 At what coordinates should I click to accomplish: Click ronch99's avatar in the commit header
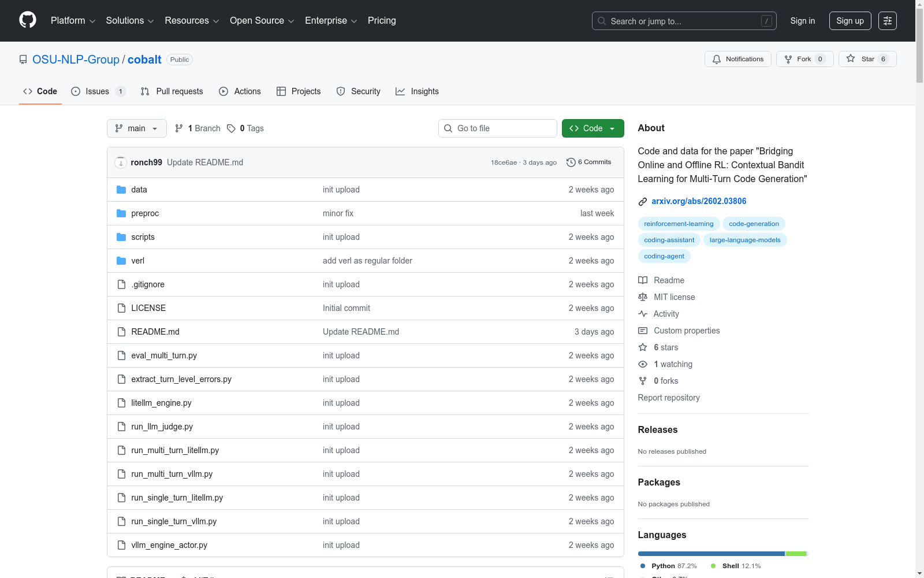[x=121, y=162]
